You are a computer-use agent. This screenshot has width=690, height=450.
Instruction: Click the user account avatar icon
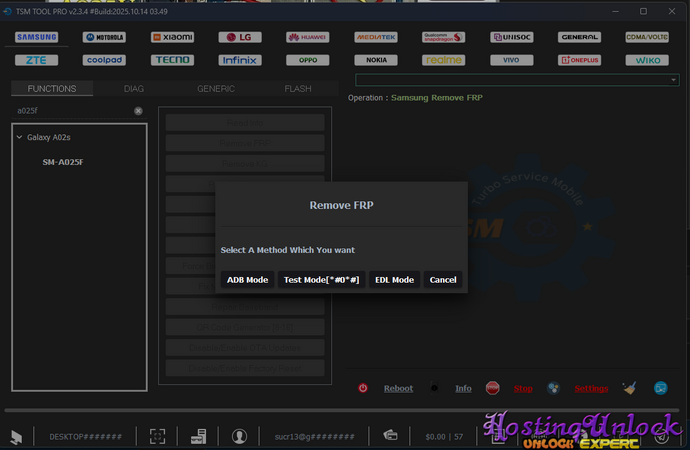239,436
